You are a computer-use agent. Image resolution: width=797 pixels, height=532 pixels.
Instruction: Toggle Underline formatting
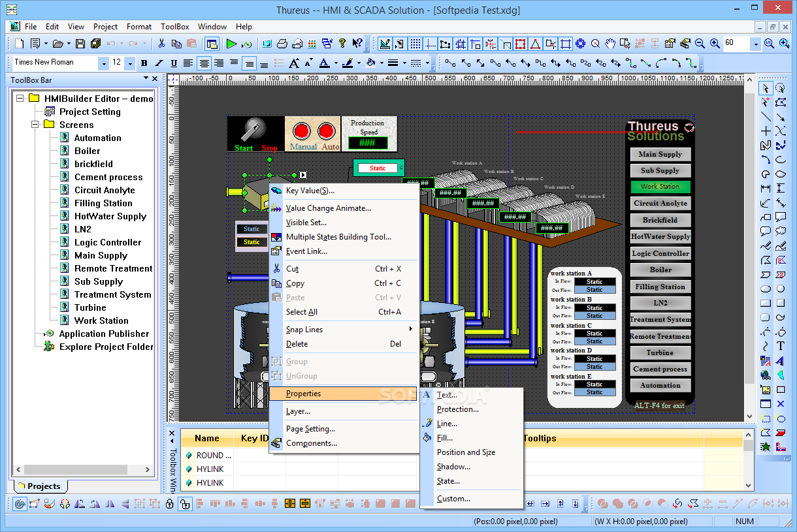tap(174, 63)
